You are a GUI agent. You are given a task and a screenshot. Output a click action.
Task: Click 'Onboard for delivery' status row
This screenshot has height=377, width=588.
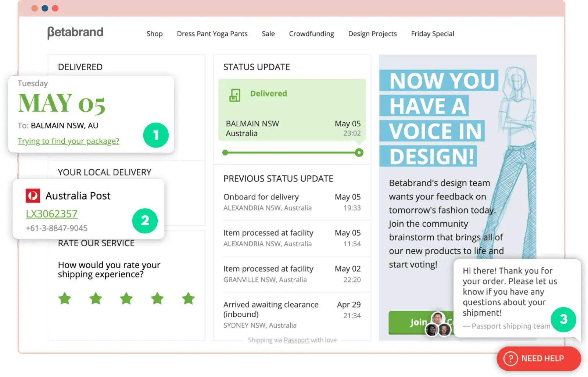point(292,202)
